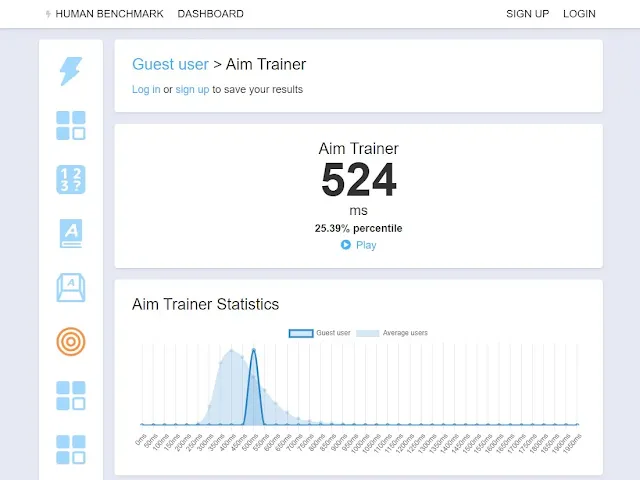The height and width of the screenshot is (480, 640).
Task: Click 'Aim Trainer' title above the score
Action: [x=358, y=149]
